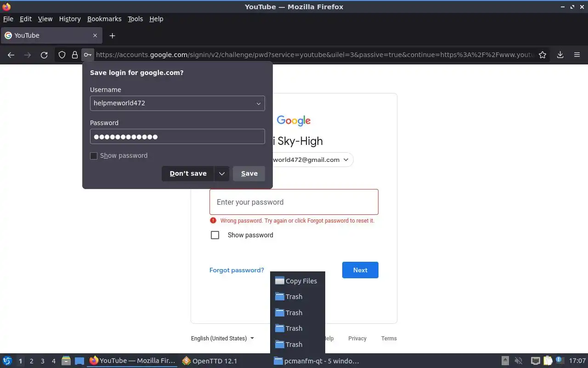Tick Show password in the save-login popup
588x368 pixels.
coord(94,156)
